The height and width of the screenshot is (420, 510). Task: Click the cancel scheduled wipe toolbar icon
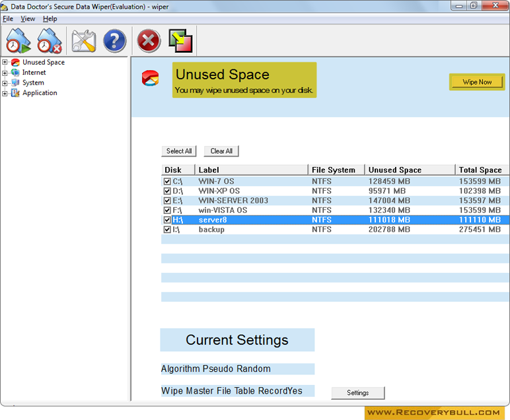point(50,41)
